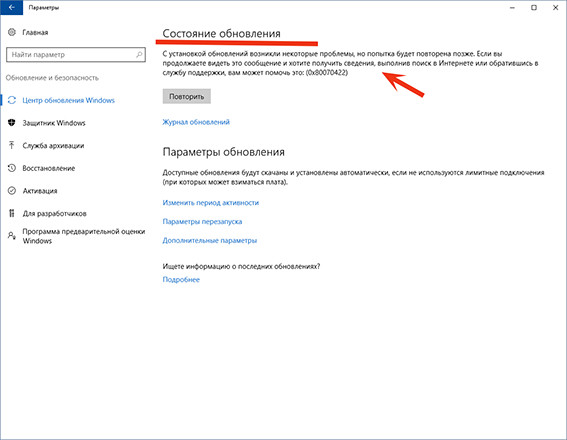Click the Восстановление history clock icon

(12, 168)
